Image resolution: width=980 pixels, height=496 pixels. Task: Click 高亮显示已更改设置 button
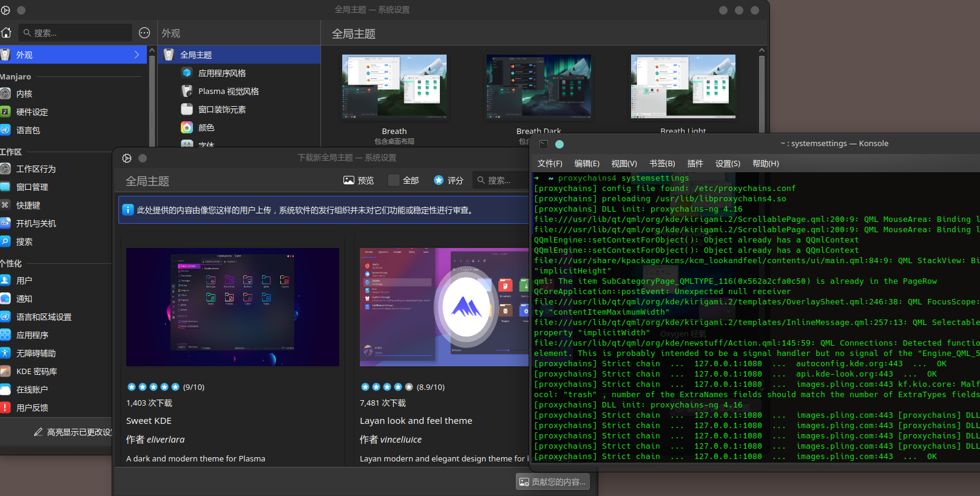pyautogui.click(x=73, y=432)
